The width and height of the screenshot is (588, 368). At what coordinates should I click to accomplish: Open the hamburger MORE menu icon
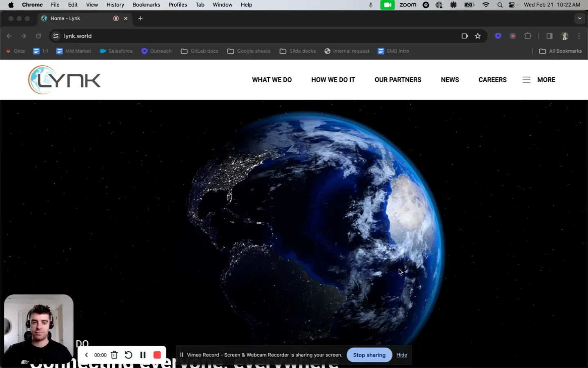point(526,80)
